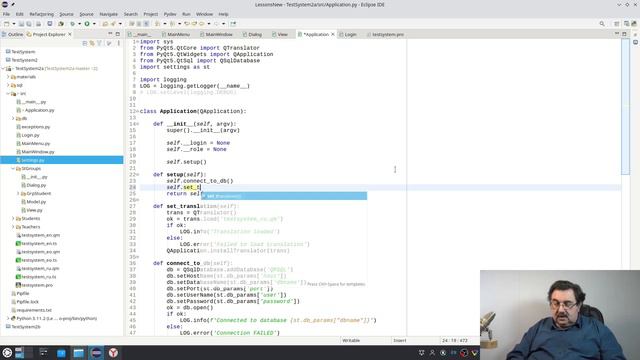Select exceptions.py in Project Explorer
This screenshot has width=640, height=360.
click(x=36, y=127)
